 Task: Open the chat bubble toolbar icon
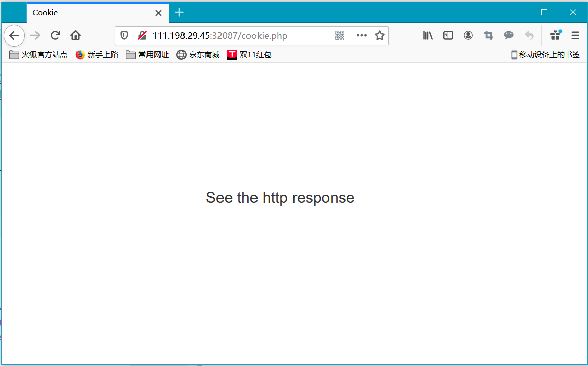point(509,35)
